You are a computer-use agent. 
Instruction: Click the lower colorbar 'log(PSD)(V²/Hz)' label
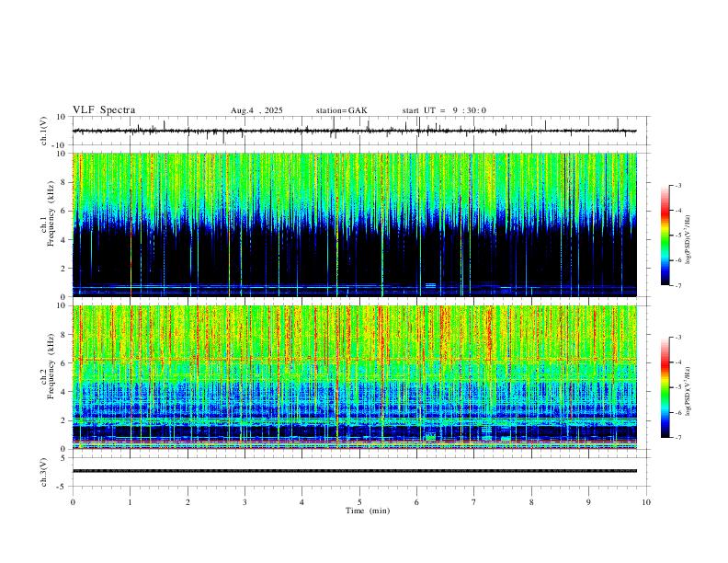click(688, 391)
